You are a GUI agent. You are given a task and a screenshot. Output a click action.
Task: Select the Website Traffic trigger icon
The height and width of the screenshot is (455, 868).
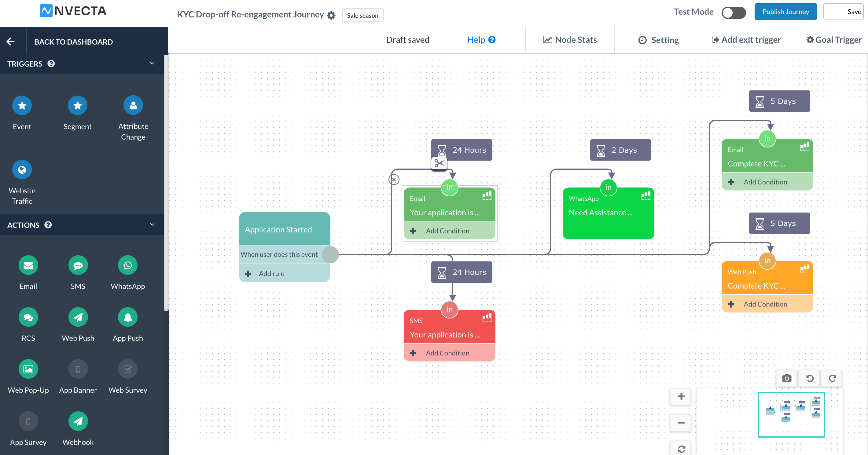[x=22, y=169]
